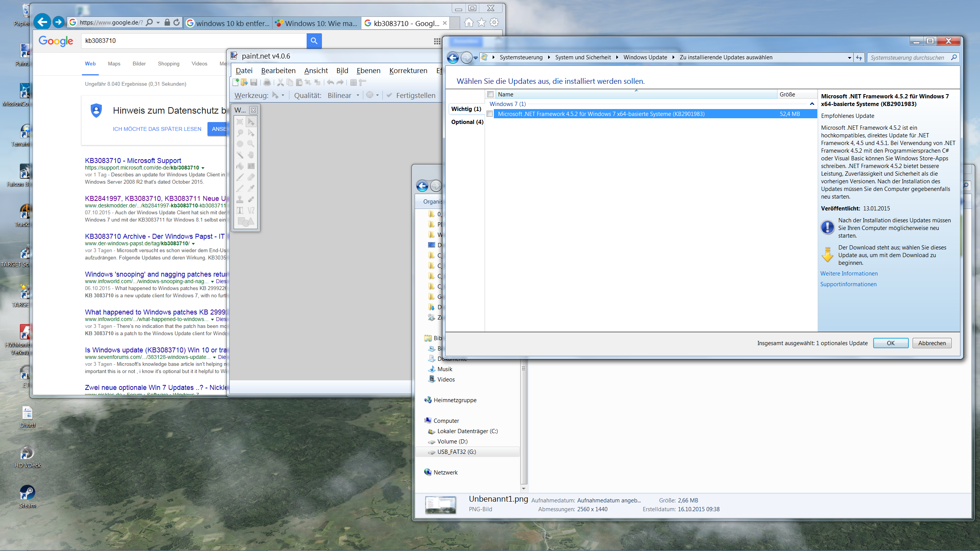Click the Undo arrow in paint.net toolbar

click(330, 82)
